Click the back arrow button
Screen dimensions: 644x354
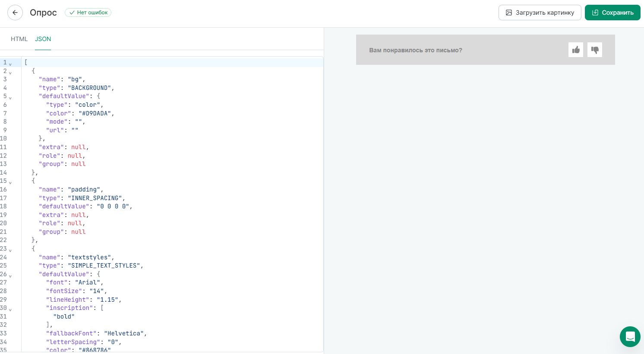click(15, 13)
